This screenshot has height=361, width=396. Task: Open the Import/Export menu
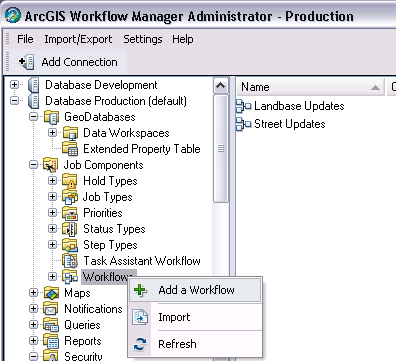(x=78, y=39)
